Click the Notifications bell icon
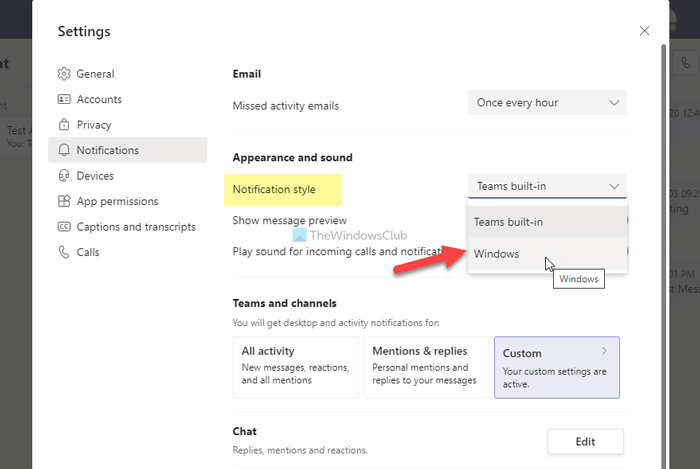Image resolution: width=700 pixels, height=469 pixels. (x=64, y=150)
